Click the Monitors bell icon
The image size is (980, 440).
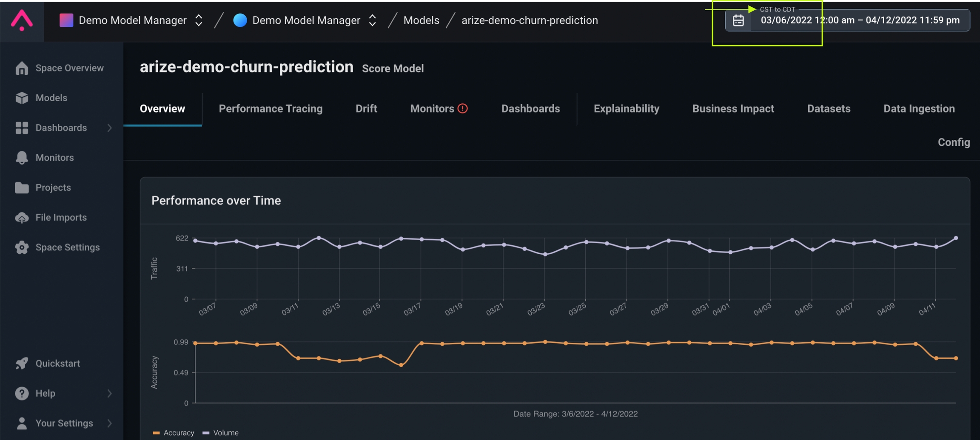[x=22, y=157]
